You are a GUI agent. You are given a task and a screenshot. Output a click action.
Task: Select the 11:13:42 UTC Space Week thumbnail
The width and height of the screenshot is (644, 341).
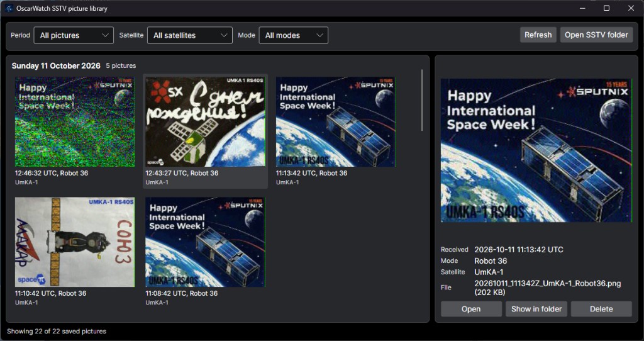point(336,121)
